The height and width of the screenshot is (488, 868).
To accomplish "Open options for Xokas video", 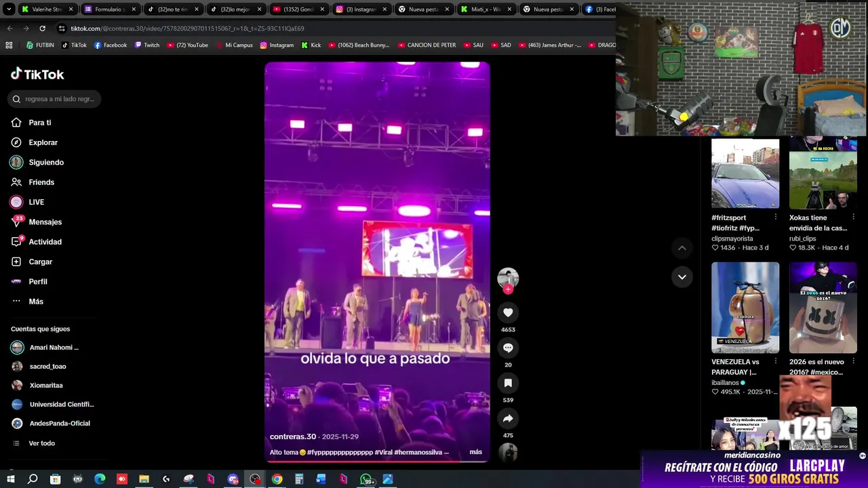I will [853, 217].
